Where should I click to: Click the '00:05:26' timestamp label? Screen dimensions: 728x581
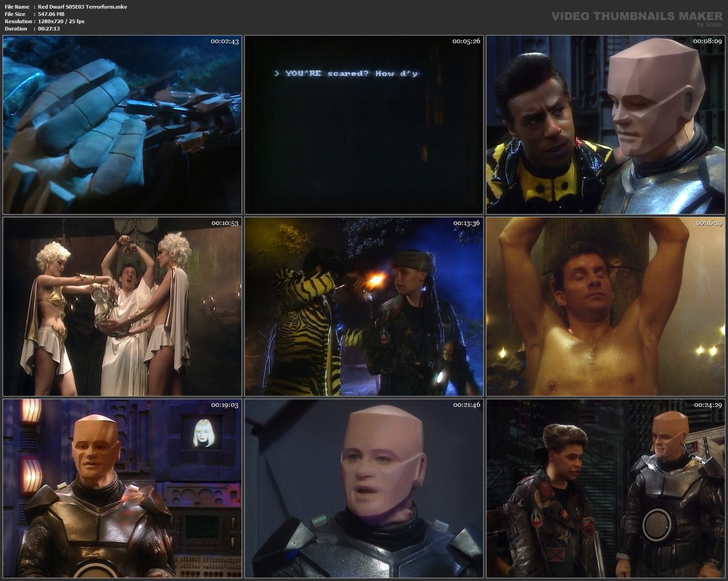[466, 41]
